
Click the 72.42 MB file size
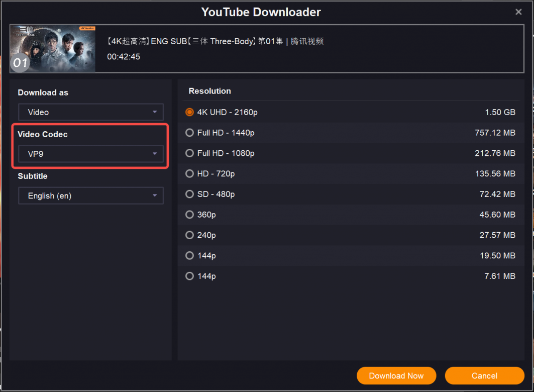pos(497,194)
